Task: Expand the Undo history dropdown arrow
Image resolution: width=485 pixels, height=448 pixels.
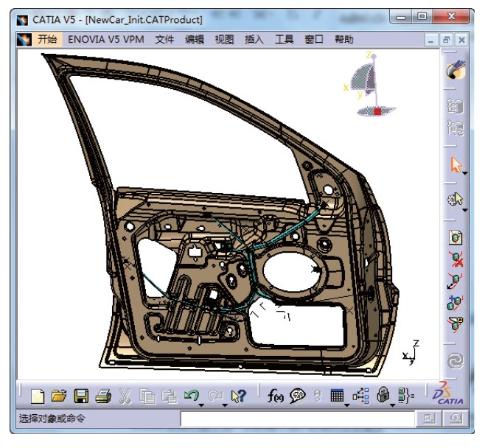Action: click(201, 404)
